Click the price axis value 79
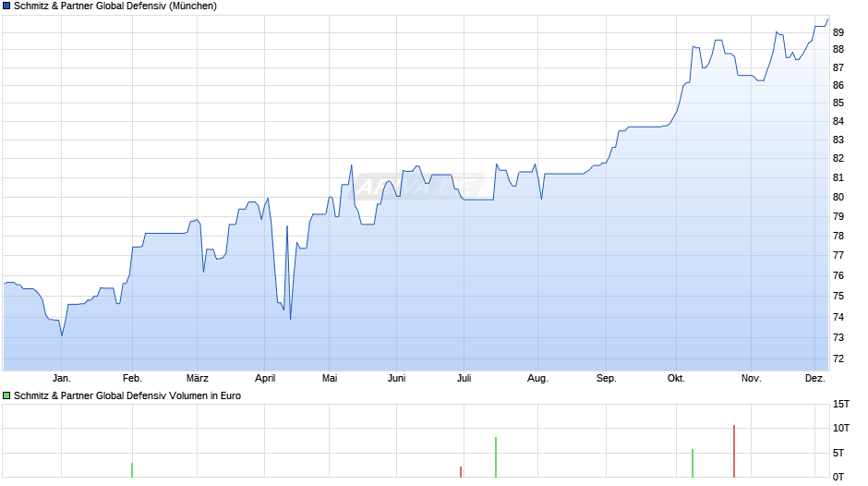The height and width of the screenshot is (486, 868). point(838,217)
